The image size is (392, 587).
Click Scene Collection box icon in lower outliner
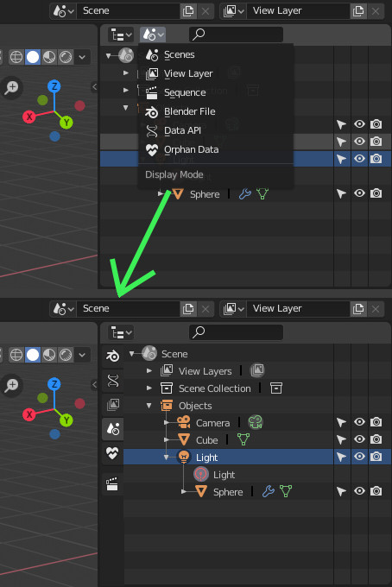click(167, 388)
